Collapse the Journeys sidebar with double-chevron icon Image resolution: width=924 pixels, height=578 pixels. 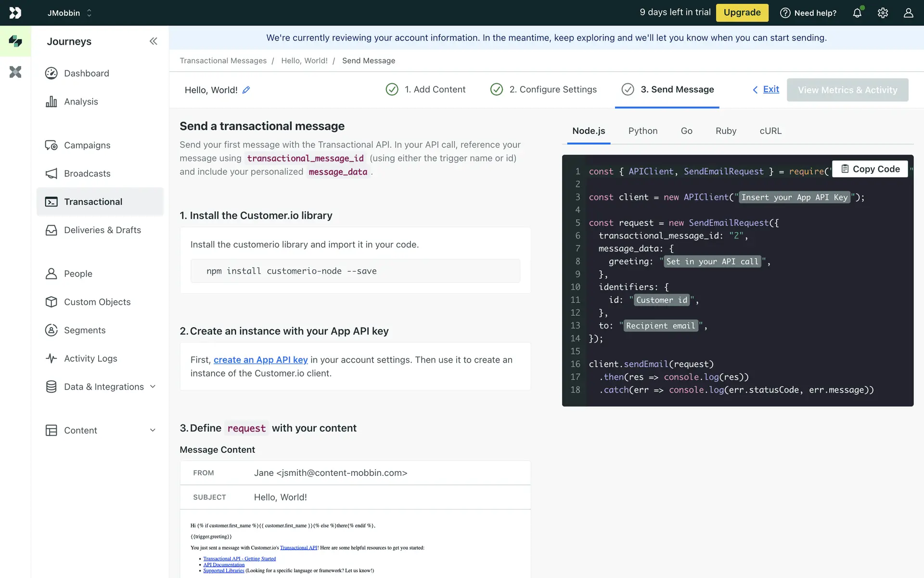pos(153,41)
